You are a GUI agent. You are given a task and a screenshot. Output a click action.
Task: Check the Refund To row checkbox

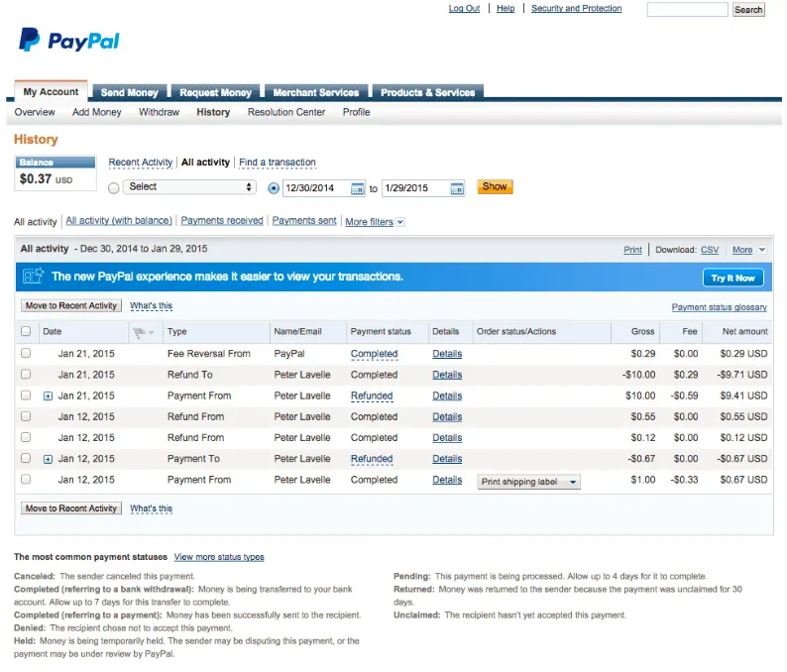26,375
